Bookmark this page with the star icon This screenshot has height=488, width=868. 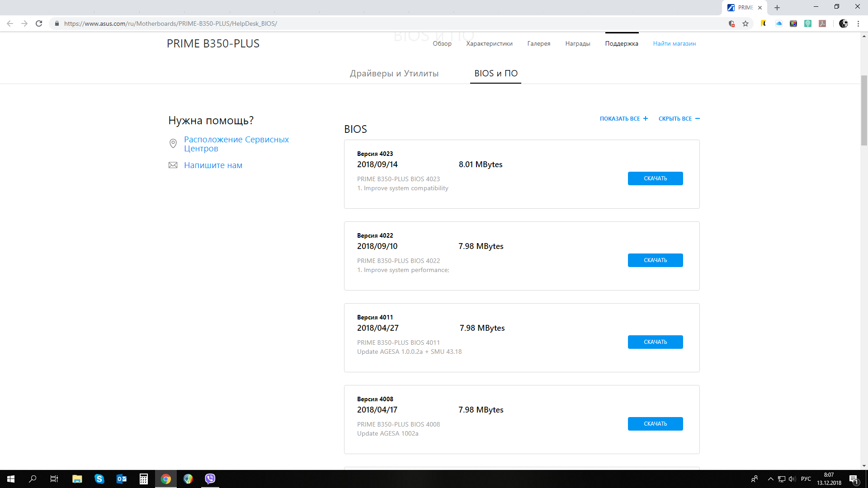click(745, 23)
